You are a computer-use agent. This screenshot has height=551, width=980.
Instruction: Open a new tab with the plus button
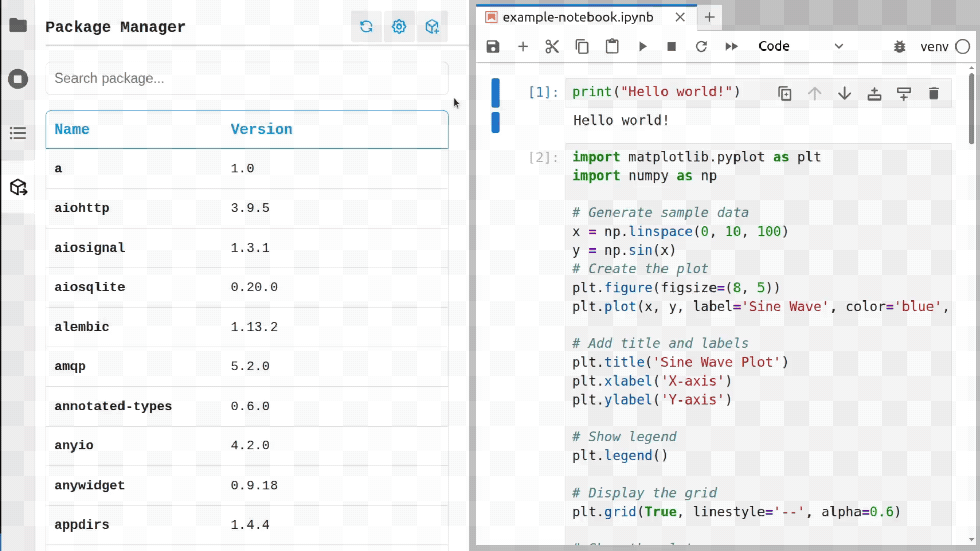(x=709, y=18)
